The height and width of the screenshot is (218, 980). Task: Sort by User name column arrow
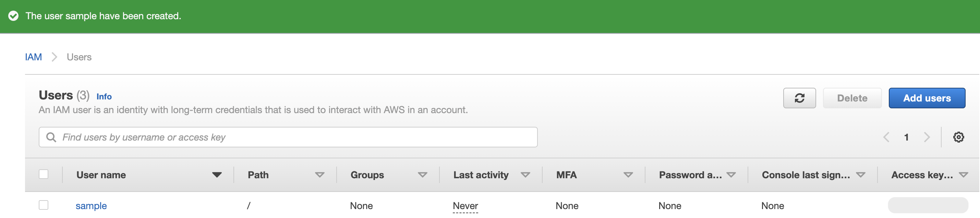217,175
